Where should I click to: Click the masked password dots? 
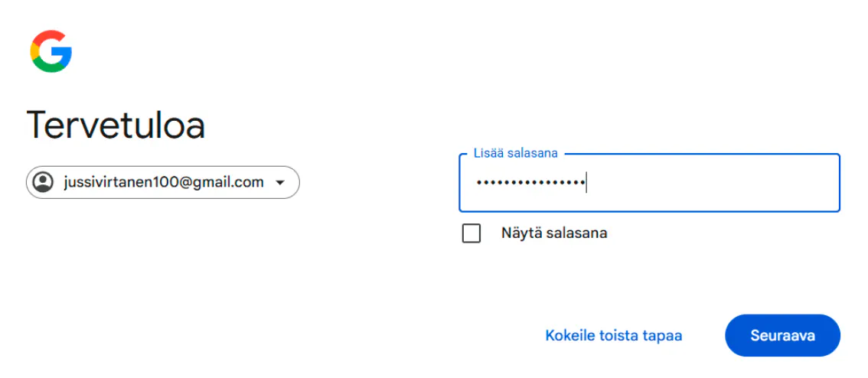pos(528,184)
